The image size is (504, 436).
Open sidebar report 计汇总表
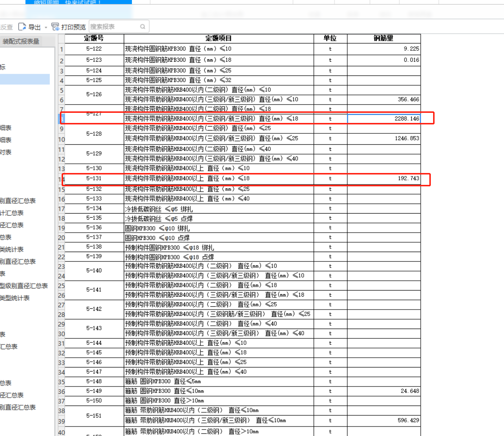[12, 213]
